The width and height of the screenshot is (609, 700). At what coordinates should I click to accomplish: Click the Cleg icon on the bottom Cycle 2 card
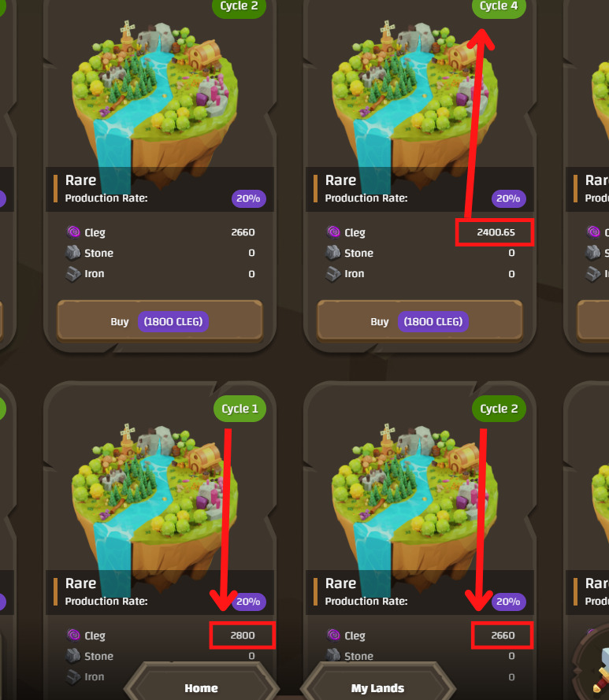tap(333, 635)
